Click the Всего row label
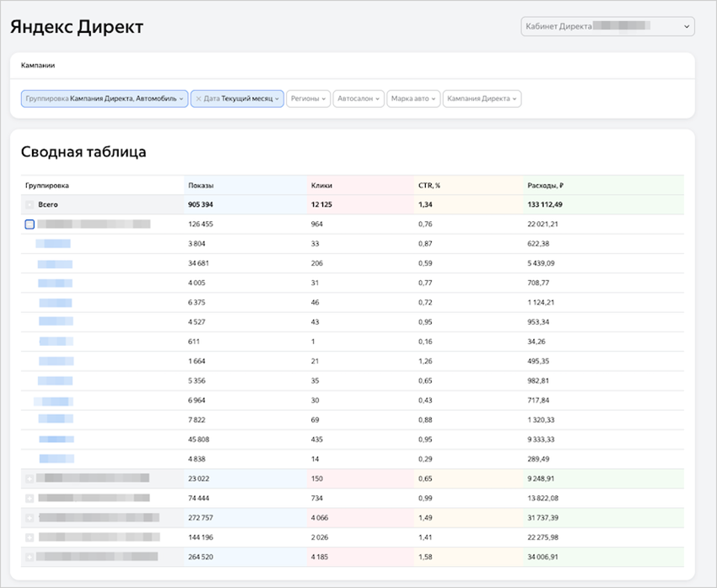 click(x=48, y=205)
